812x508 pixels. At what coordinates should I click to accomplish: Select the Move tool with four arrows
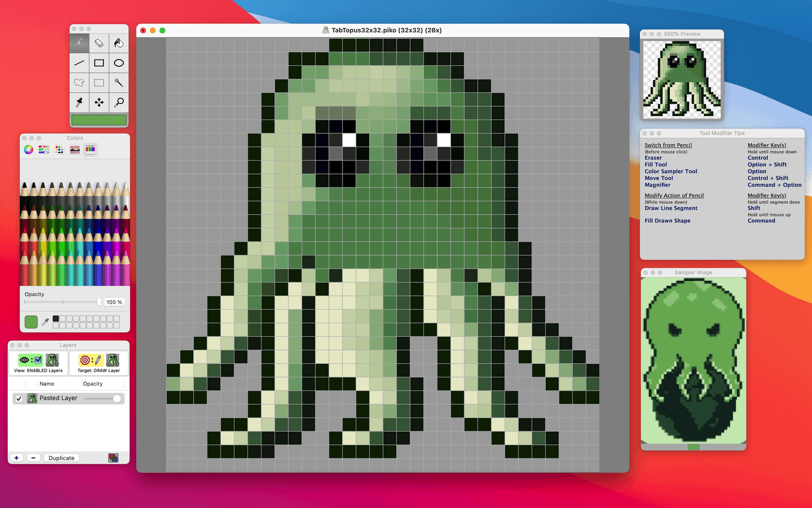(x=99, y=102)
